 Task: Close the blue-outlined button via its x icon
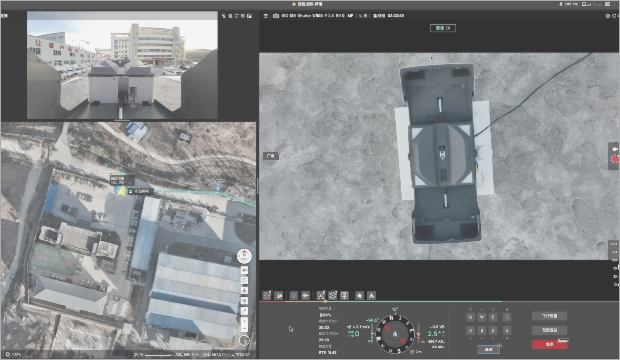tap(499, 345)
